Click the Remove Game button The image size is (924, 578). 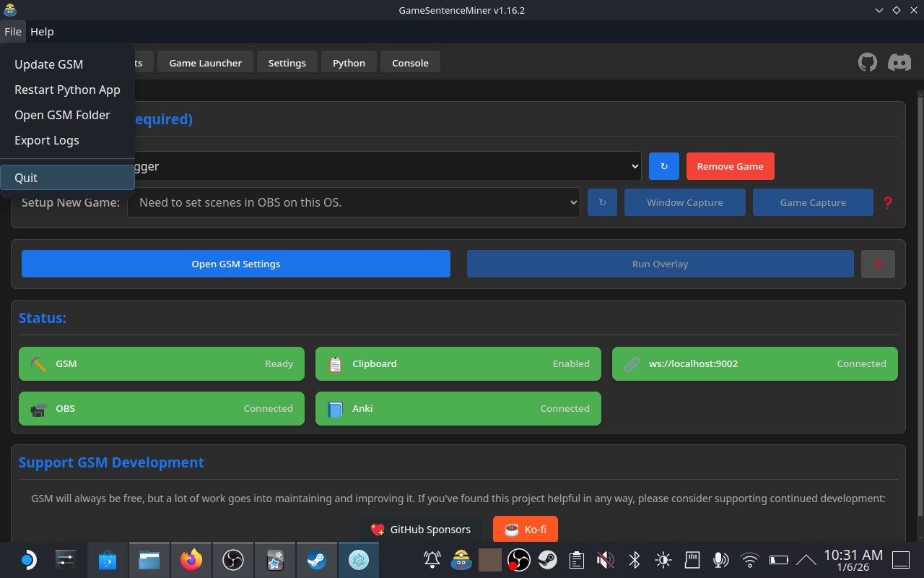(730, 166)
